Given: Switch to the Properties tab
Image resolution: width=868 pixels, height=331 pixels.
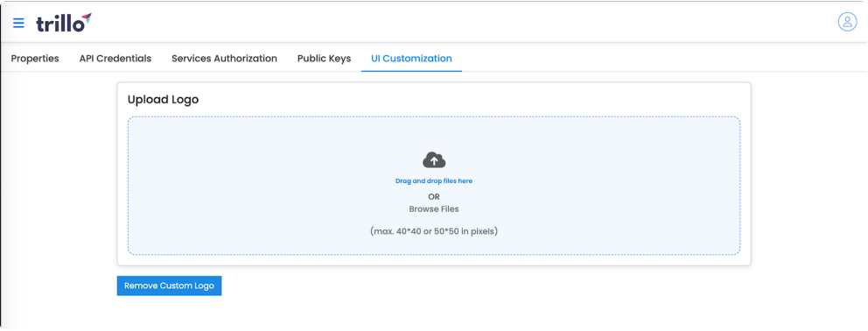Looking at the screenshot, I should [x=35, y=58].
